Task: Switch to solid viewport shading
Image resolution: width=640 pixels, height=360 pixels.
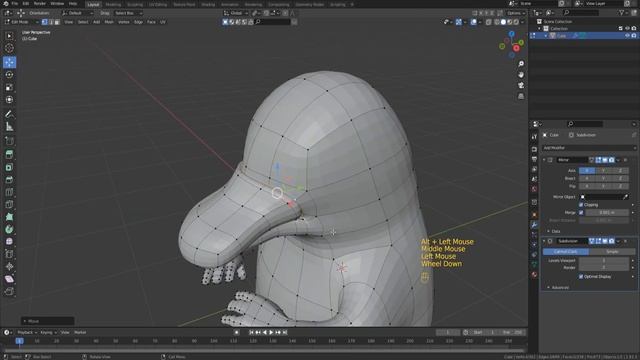Action: tap(503, 22)
